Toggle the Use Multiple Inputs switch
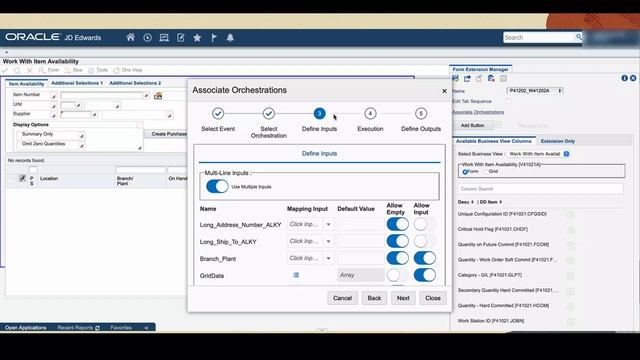 pyautogui.click(x=217, y=187)
